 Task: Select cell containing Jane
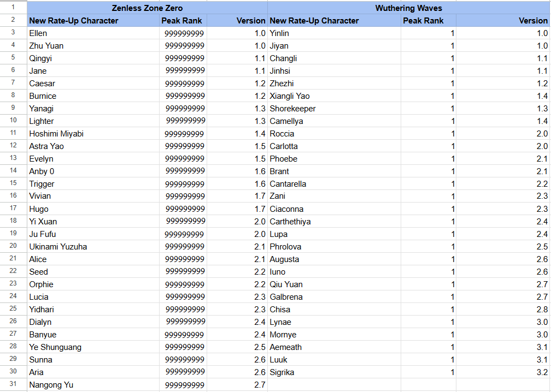[93, 71]
